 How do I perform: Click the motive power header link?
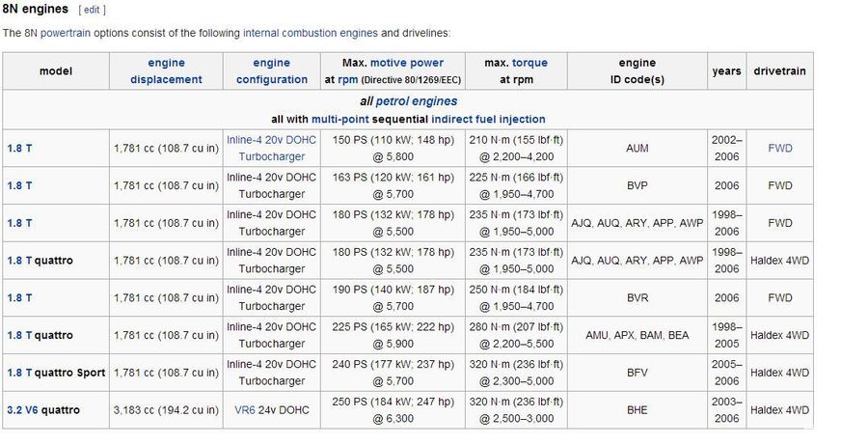click(x=407, y=63)
